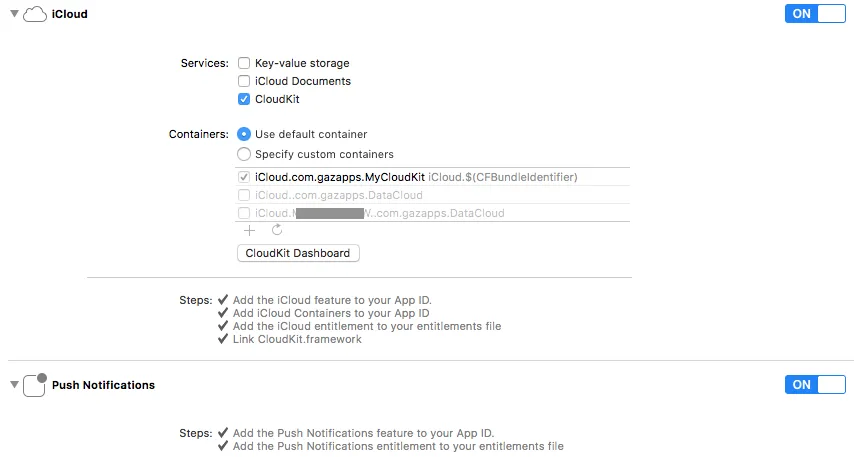
Task: Collapse the iCloud section disclosure triangle
Action: click(14, 14)
